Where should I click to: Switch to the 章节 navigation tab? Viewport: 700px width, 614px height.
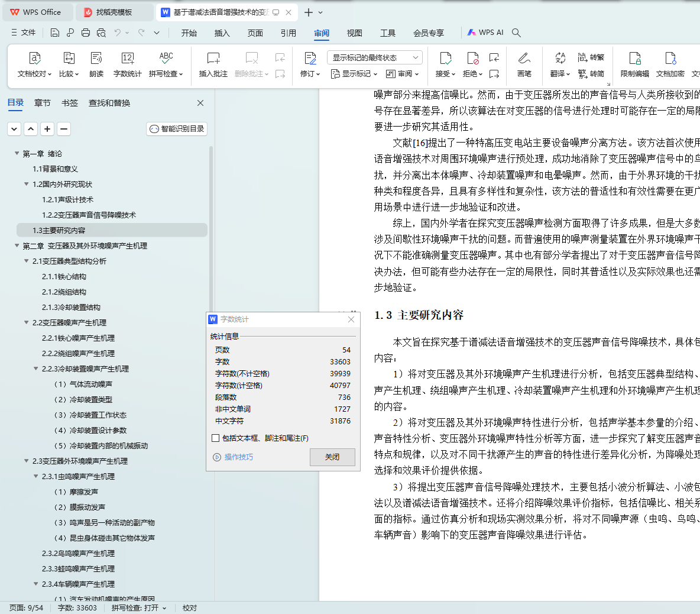[x=43, y=103]
